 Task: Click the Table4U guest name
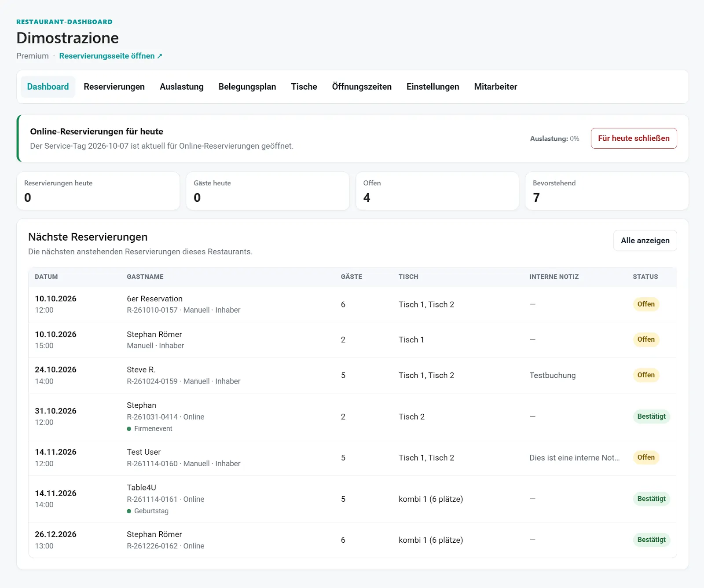pos(142,487)
